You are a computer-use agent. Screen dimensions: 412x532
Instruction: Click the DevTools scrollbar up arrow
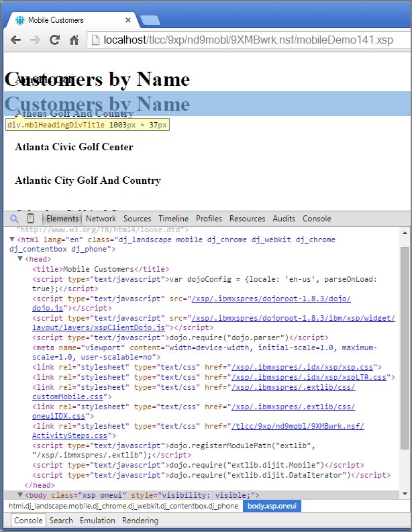405,233
